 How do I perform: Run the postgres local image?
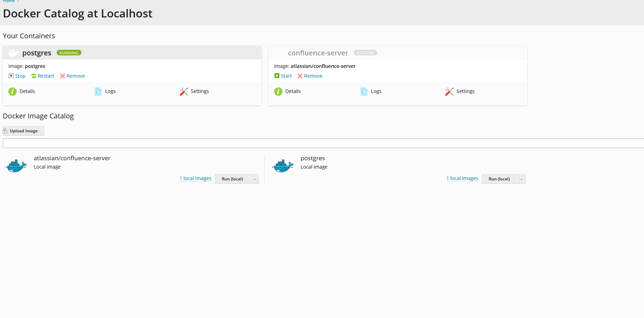click(x=499, y=179)
